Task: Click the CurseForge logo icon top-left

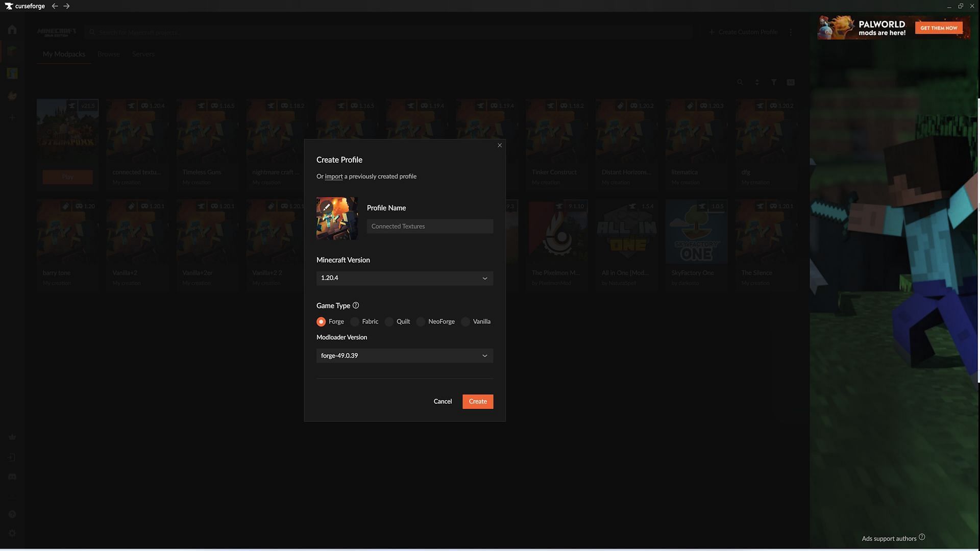Action: point(9,6)
